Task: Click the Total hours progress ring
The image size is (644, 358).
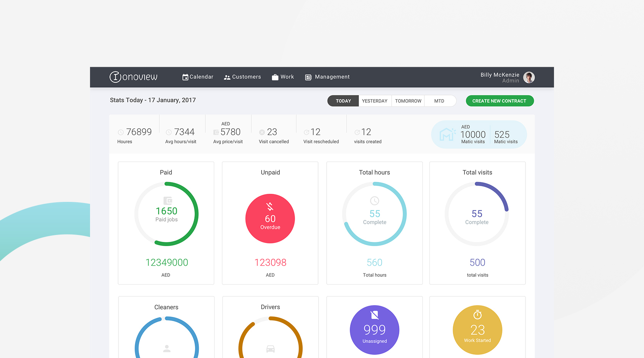Action: 374,214
